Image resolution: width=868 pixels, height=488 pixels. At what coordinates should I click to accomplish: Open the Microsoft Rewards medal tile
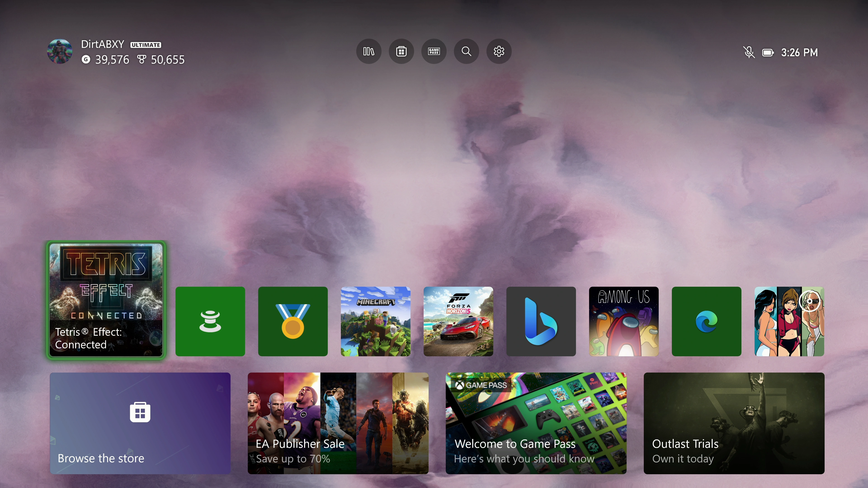[x=292, y=321]
